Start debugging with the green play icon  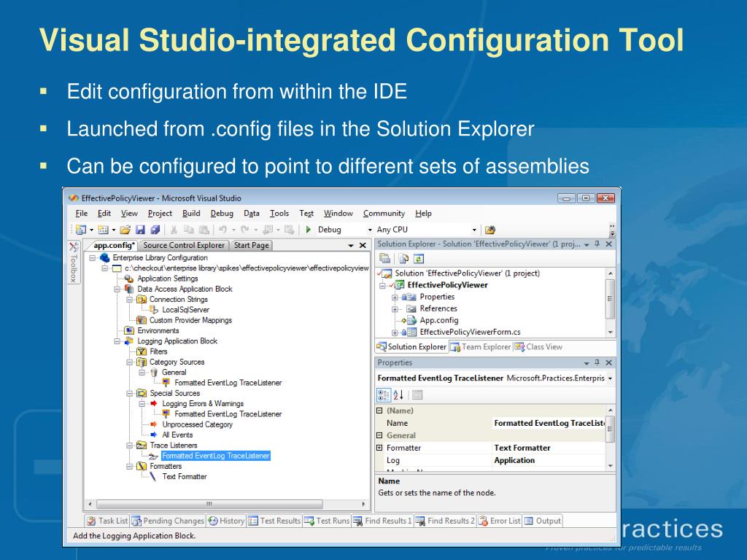[x=309, y=230]
